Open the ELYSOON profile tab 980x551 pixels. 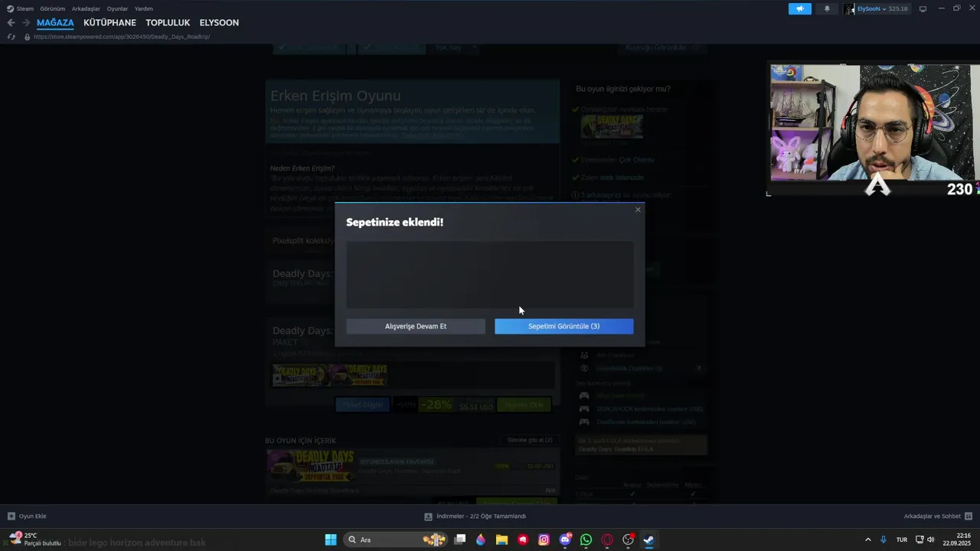[x=219, y=22]
